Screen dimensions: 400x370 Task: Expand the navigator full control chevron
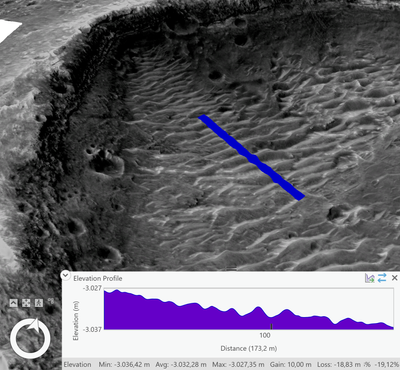[13, 303]
